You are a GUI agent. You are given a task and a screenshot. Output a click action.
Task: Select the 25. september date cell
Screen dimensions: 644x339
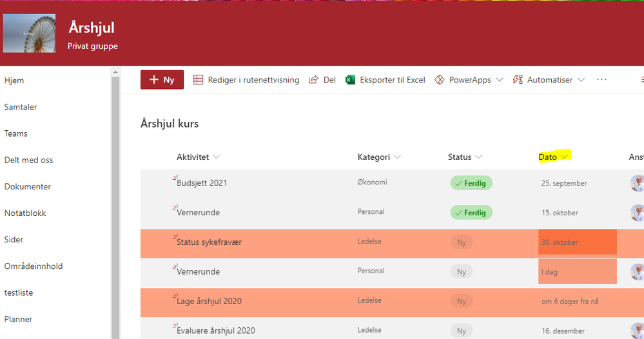(x=564, y=184)
